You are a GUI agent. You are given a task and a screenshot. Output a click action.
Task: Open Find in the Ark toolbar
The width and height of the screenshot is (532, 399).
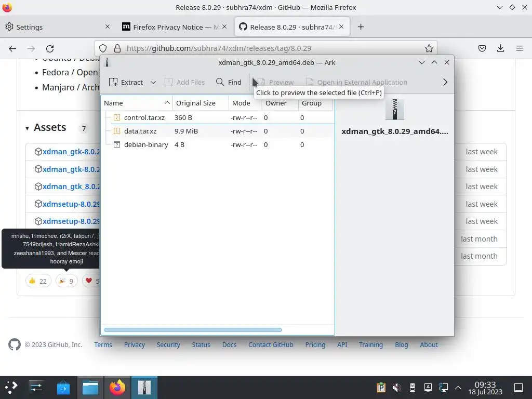[x=229, y=82]
